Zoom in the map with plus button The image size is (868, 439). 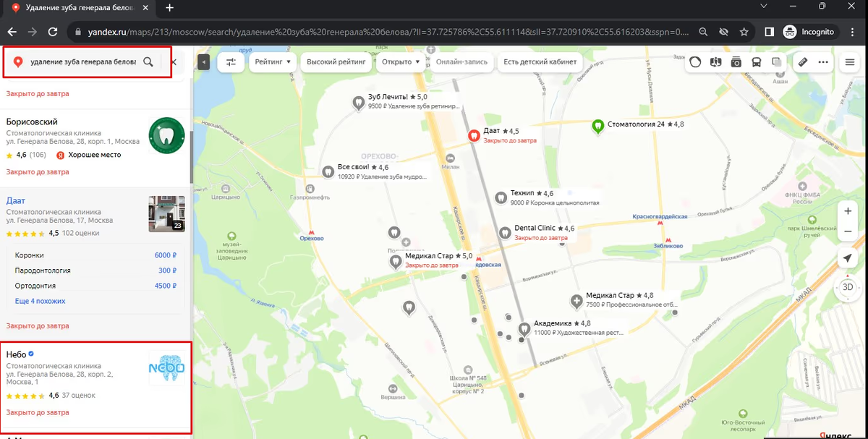point(847,211)
